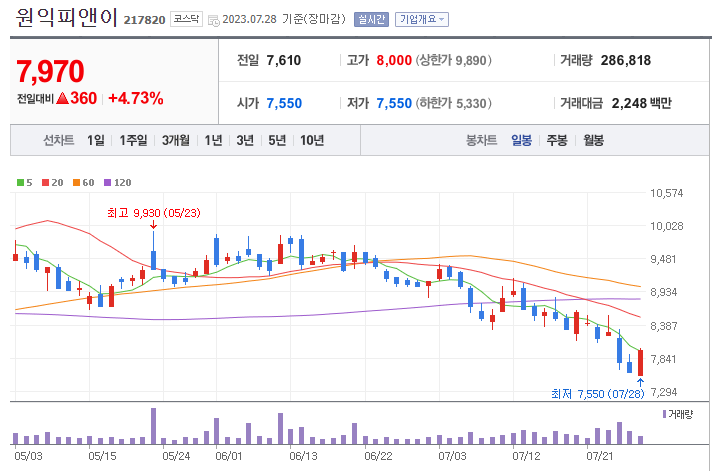
Task: Click the 10,574 price axis label
Action: (x=666, y=193)
